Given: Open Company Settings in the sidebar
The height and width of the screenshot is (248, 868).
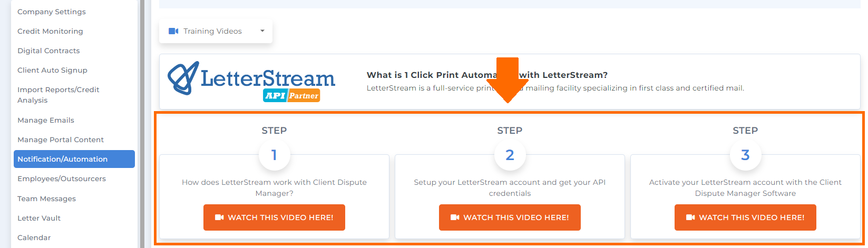Looking at the screenshot, I should pyautogui.click(x=52, y=12).
